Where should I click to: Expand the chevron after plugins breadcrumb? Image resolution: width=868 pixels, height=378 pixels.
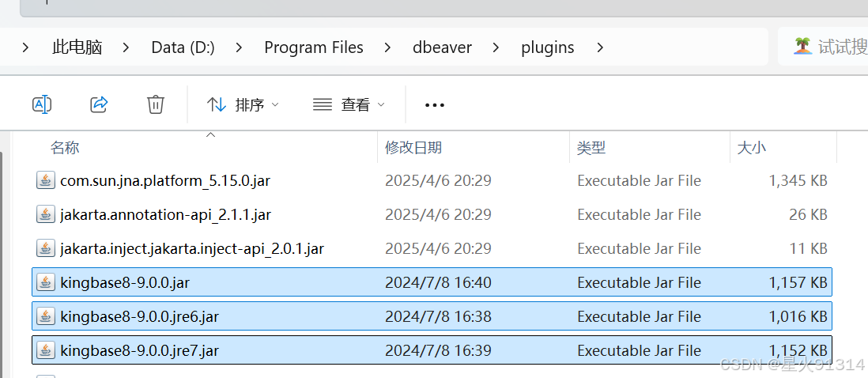pos(600,47)
